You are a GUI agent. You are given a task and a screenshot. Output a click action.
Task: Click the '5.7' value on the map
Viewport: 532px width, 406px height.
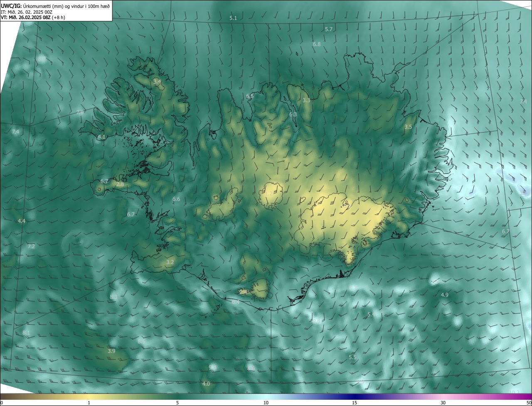tap(329, 29)
